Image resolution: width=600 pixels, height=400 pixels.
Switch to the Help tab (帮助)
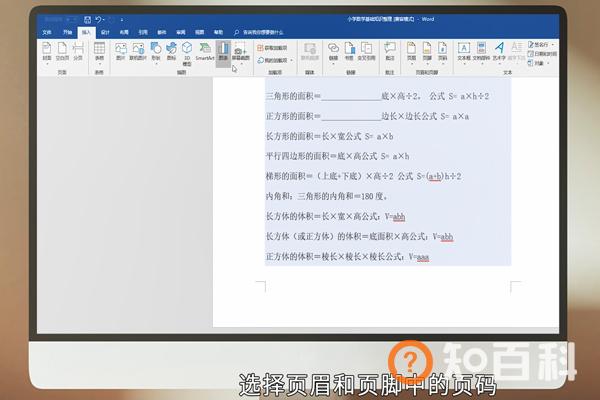(218, 33)
